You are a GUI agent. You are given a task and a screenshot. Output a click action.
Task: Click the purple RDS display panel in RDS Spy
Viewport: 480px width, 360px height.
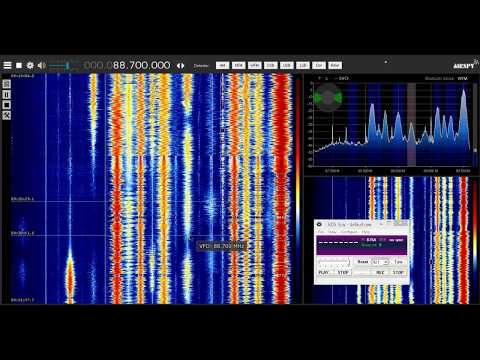[362, 245]
